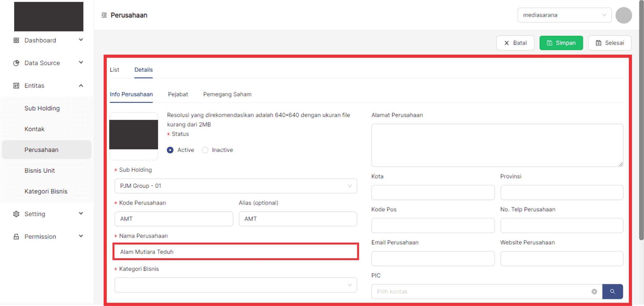Viewport: 644px width, 306px height.
Task: Click the company logo upload thumbnail
Action: (134, 135)
